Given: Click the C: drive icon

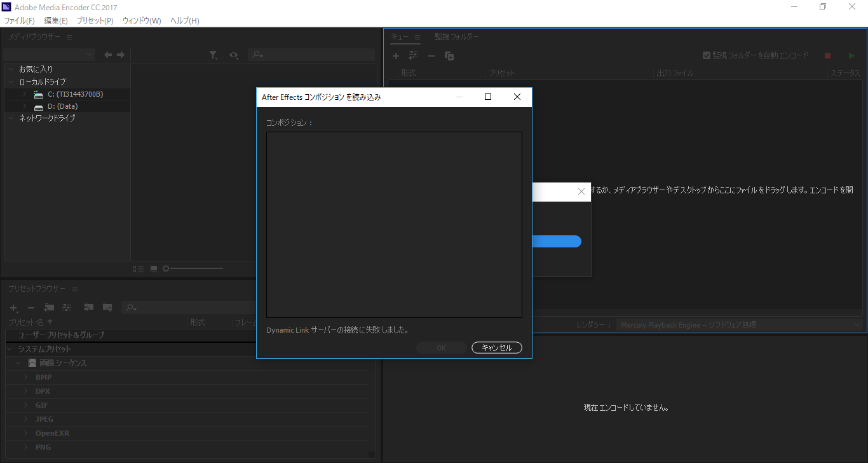Looking at the screenshot, I should click(x=39, y=94).
